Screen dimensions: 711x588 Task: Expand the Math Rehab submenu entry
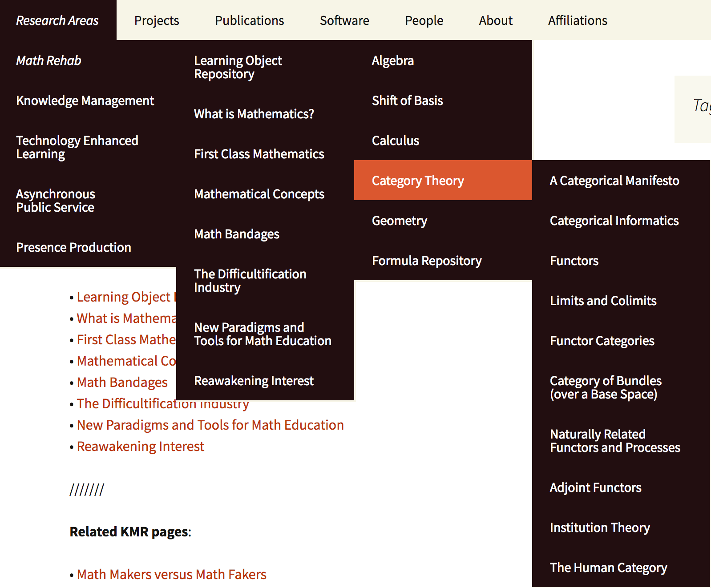[48, 60]
